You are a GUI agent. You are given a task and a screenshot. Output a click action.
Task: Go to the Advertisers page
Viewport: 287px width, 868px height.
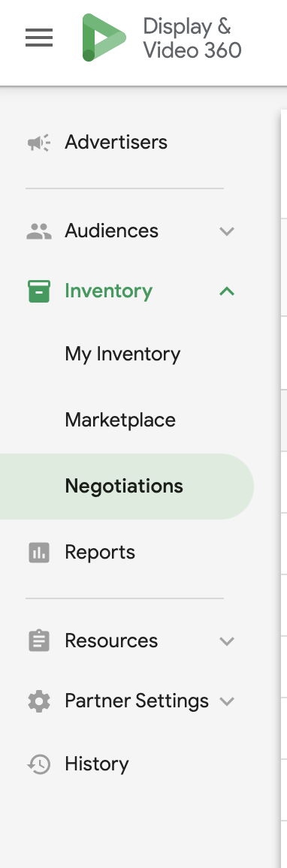pos(116,142)
